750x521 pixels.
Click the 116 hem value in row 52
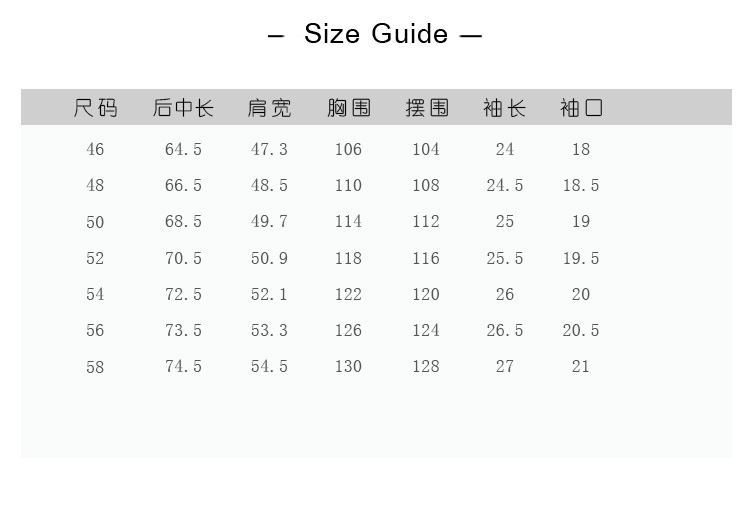[426, 258]
